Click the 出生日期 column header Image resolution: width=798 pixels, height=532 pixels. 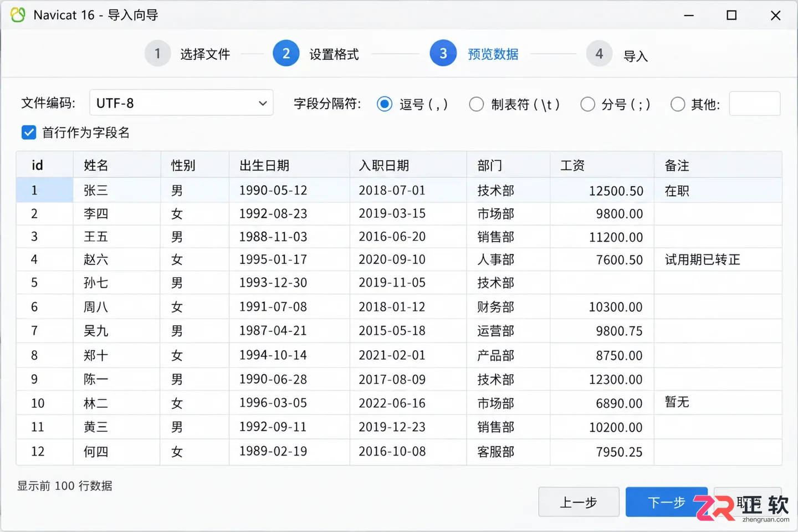pos(289,165)
